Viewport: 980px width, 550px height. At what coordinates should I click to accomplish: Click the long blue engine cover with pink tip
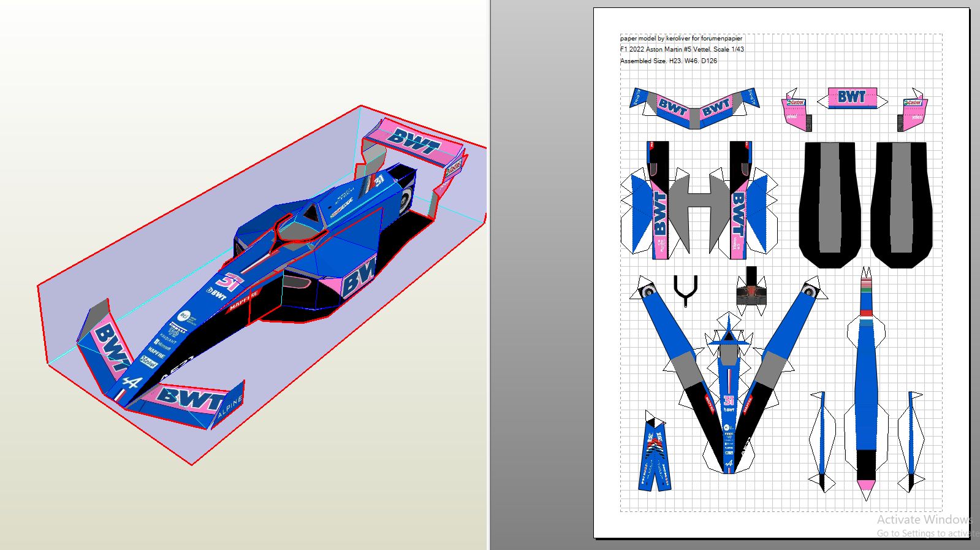coord(865,392)
